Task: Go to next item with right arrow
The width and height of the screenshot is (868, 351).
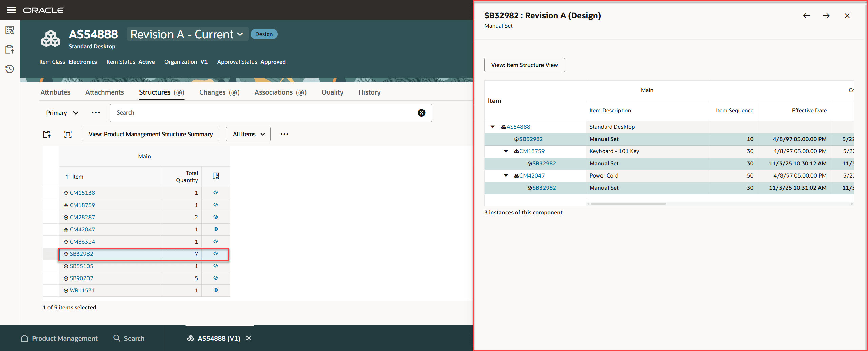Action: tap(826, 16)
